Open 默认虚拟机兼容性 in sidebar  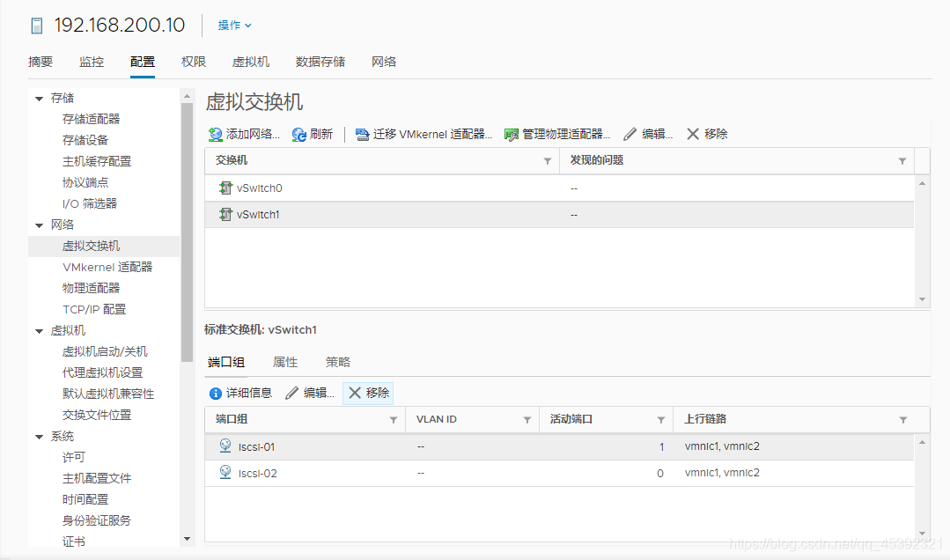[x=108, y=394]
